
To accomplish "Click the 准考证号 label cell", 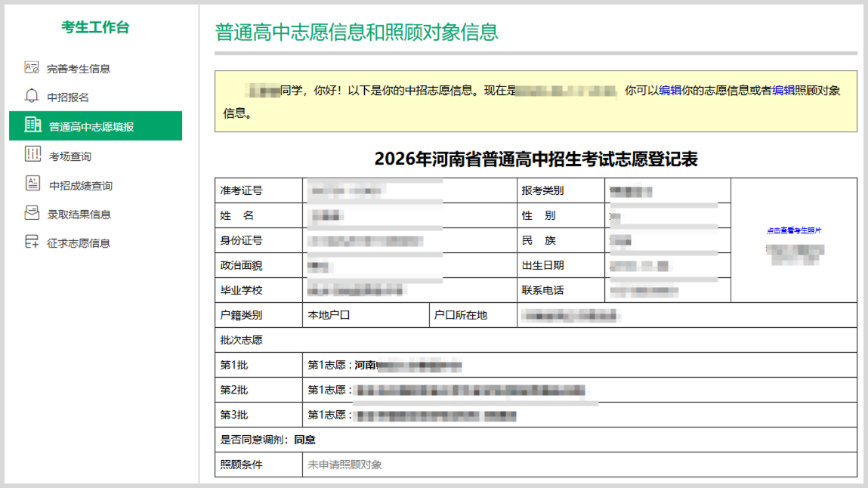I will [258, 190].
